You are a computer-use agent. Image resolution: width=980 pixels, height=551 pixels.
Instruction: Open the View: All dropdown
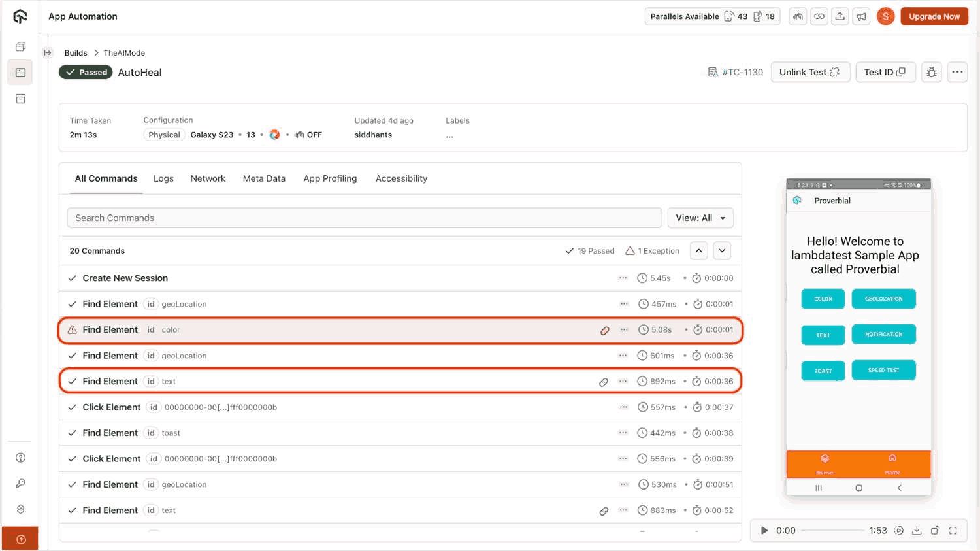point(700,218)
